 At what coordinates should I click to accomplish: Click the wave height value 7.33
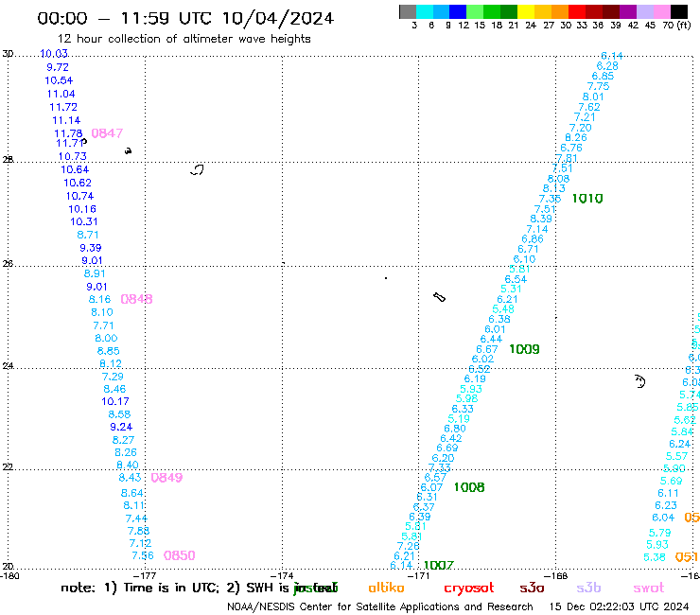[x=439, y=467]
